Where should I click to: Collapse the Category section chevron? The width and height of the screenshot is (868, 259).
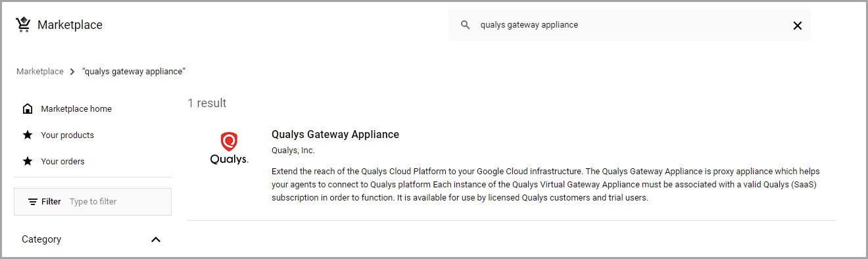156,239
